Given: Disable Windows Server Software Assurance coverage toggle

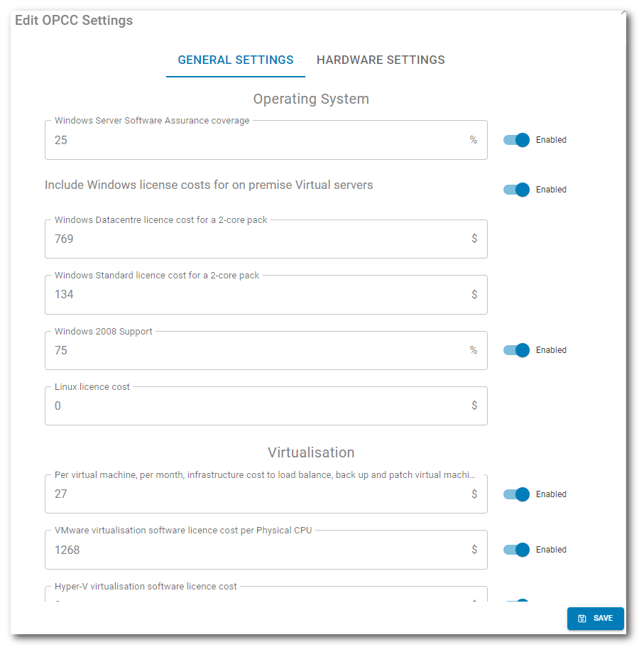Looking at the screenshot, I should click(x=517, y=140).
